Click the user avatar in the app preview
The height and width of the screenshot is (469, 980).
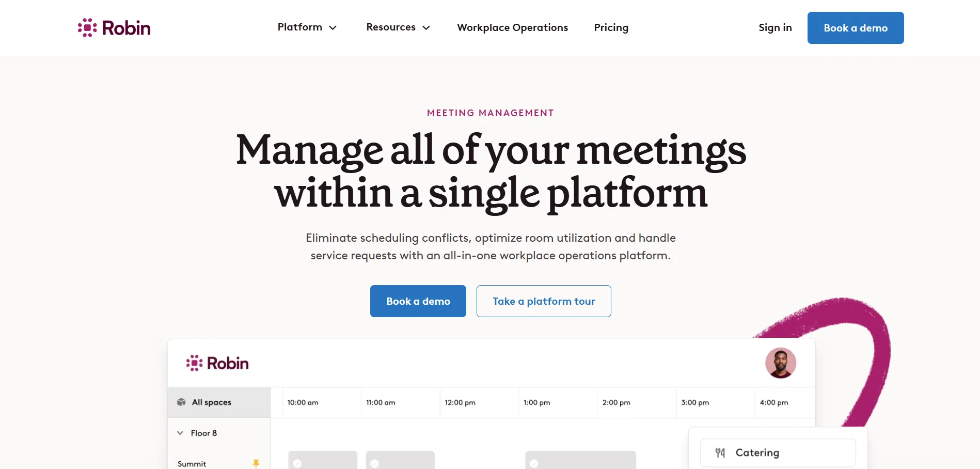pos(781,363)
